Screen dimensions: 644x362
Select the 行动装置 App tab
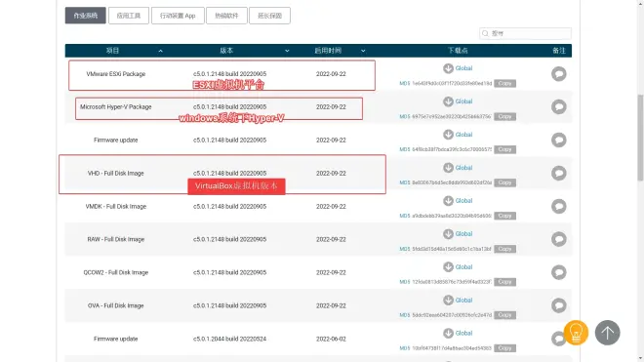click(x=178, y=16)
